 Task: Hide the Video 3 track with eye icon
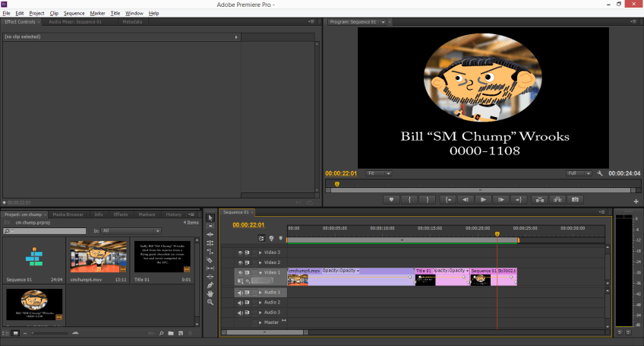click(241, 252)
